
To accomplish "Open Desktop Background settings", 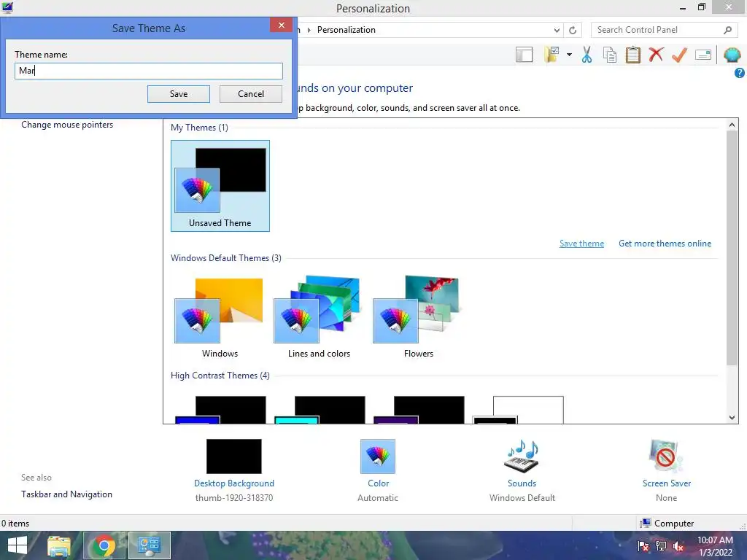I will coord(234,456).
